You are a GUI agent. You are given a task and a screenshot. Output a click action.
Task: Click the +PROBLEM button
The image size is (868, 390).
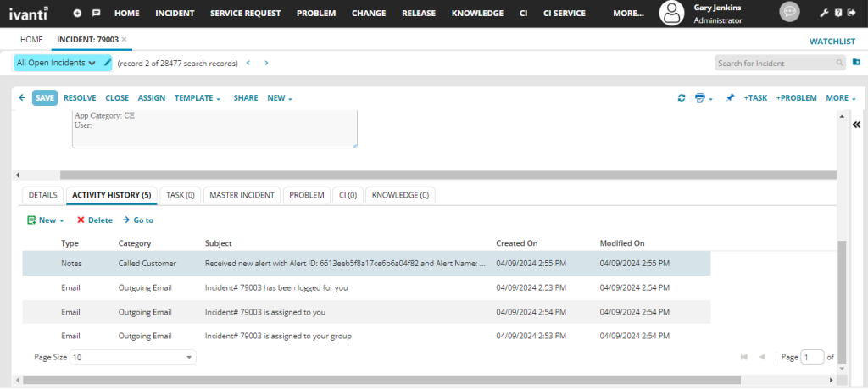796,98
